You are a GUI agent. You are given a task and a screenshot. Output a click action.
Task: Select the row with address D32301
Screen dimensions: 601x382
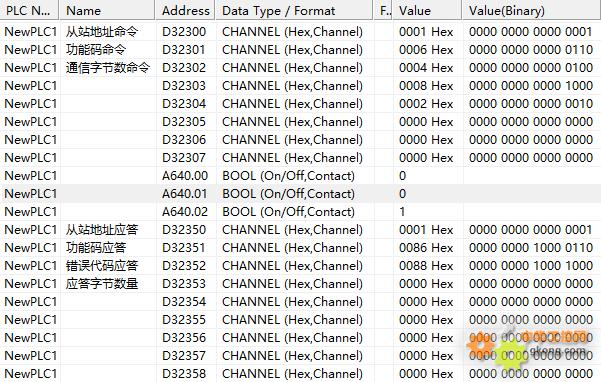[x=300, y=50]
